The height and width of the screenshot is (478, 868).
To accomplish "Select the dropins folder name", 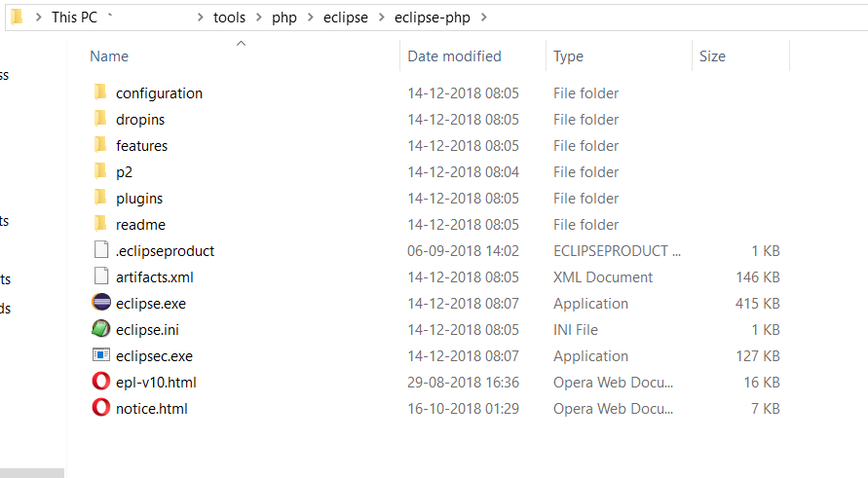I will pos(140,120).
